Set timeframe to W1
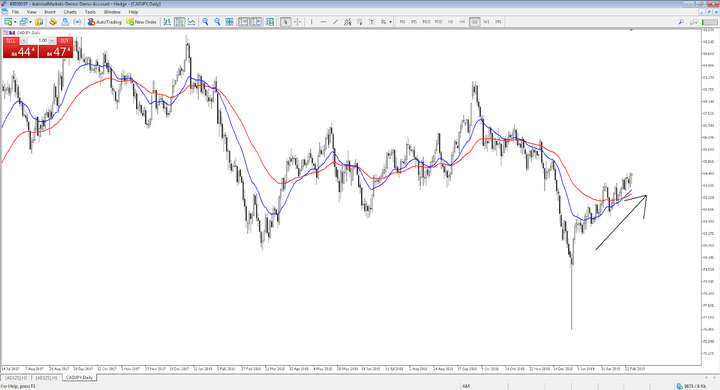The height and width of the screenshot is (390, 720). coord(486,22)
